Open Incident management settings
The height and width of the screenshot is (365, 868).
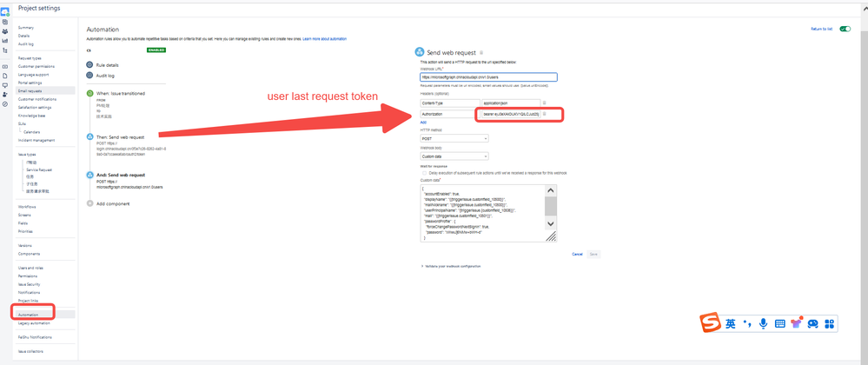coord(36,140)
